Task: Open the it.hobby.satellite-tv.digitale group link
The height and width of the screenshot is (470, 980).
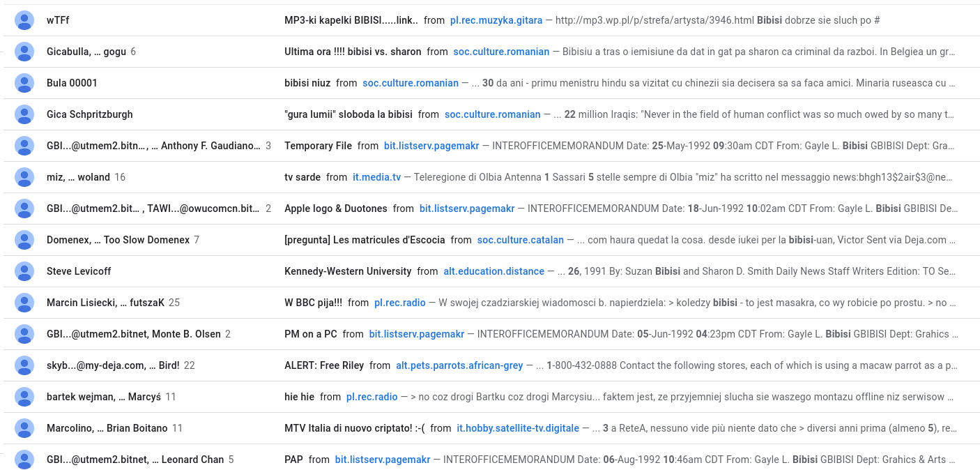Action: pos(517,428)
